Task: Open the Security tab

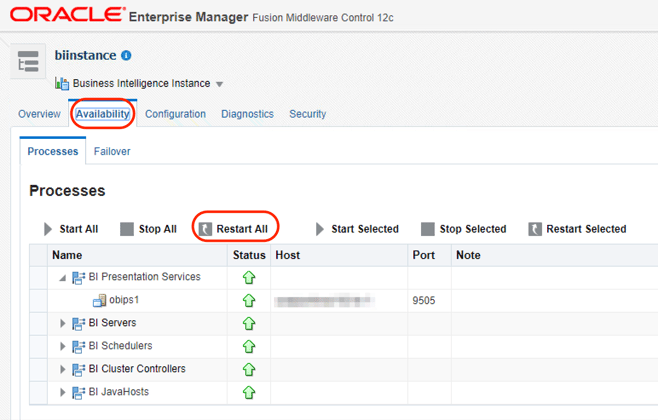Action: (x=308, y=114)
